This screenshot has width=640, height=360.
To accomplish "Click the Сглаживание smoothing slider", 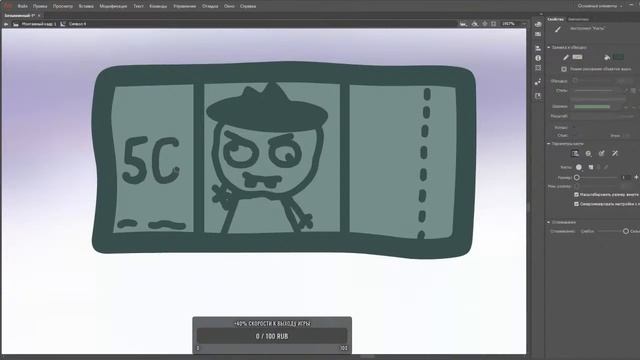I will (612, 231).
